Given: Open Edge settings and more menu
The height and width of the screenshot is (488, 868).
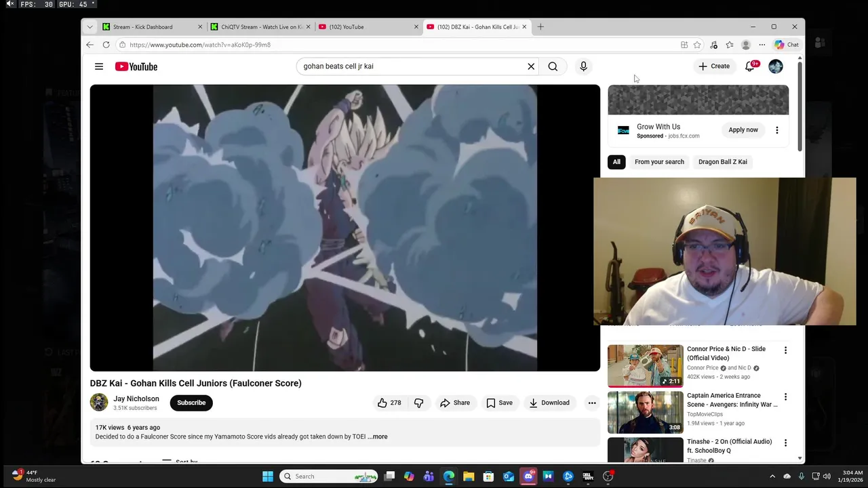Looking at the screenshot, I should [x=762, y=45].
